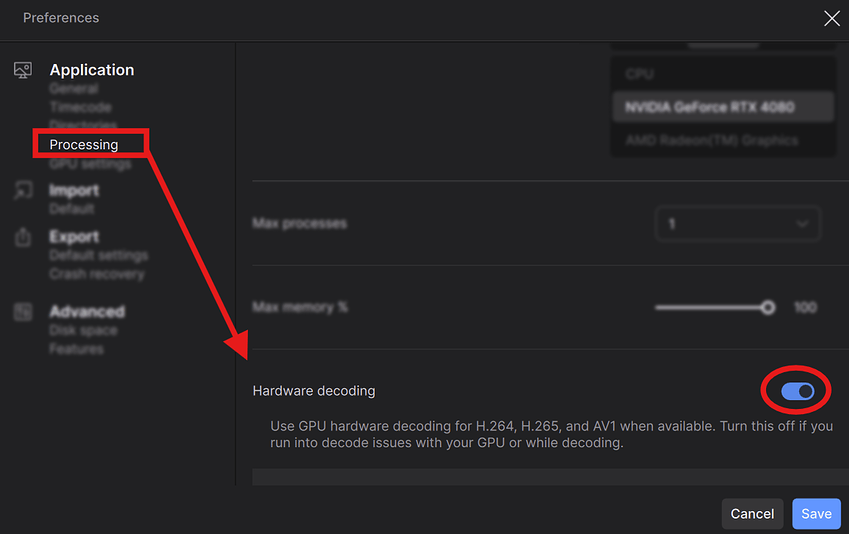Image resolution: width=849 pixels, height=534 pixels.
Task: Click the Import section icon
Action: pyautogui.click(x=23, y=191)
